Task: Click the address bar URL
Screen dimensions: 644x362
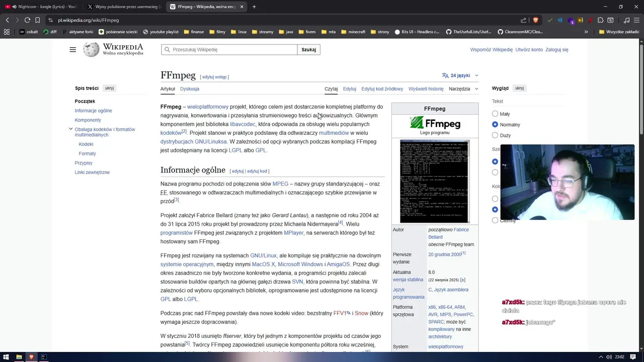Action: [x=88, y=20]
